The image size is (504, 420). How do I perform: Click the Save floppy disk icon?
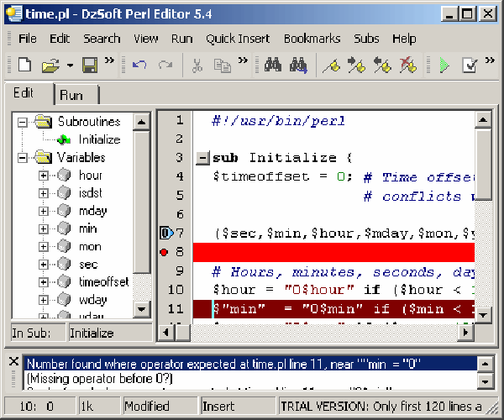[x=90, y=65]
